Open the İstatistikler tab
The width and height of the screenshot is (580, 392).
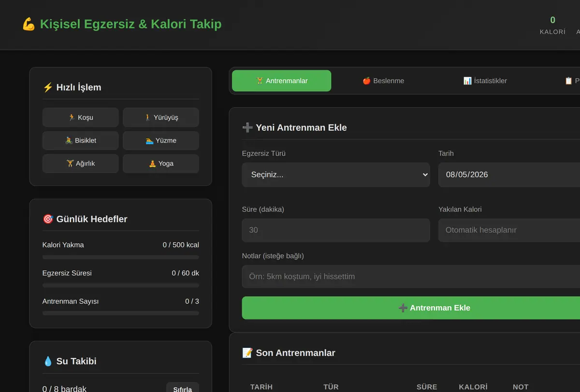485,81
